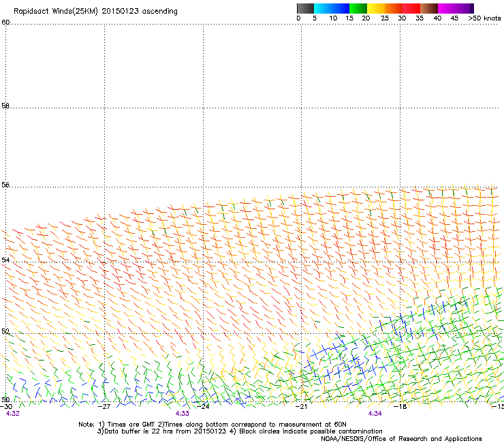Click the purple time label '4:32'
504x443 pixels.
click(x=12, y=414)
